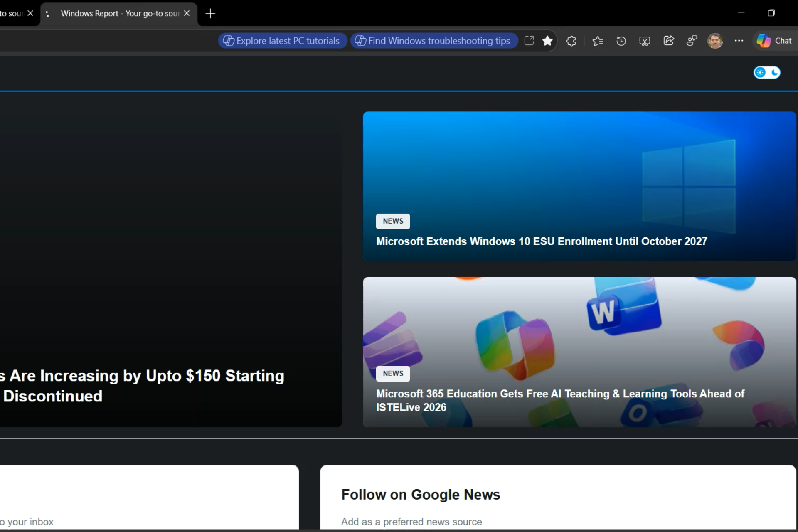Click the Explore latest PC tutorials chip

(x=282, y=41)
